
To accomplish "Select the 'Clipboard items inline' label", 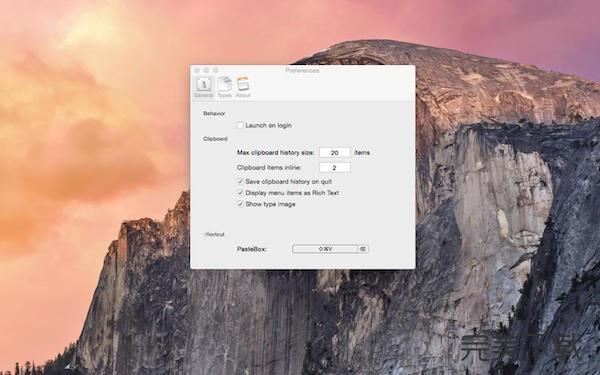I will pos(269,168).
